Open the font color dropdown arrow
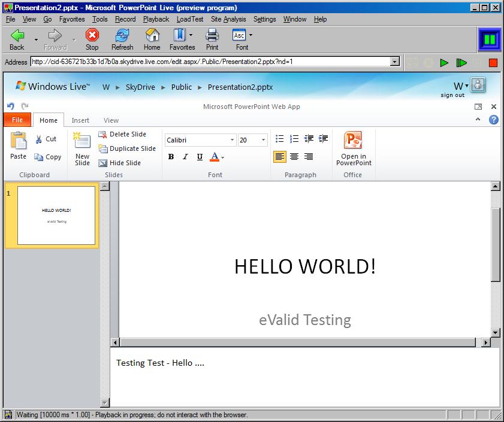This screenshot has height=422, width=504. tap(222, 157)
